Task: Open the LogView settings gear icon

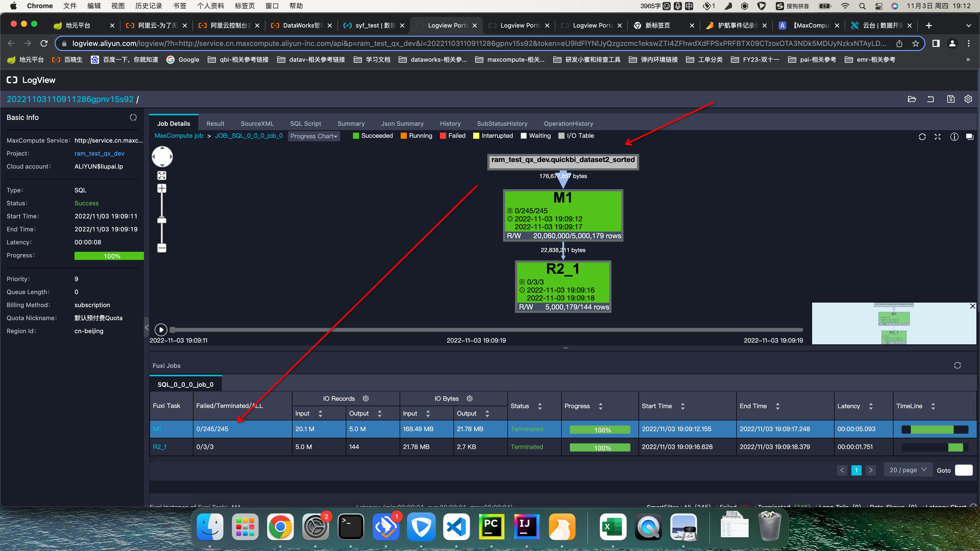Action: 968,99
